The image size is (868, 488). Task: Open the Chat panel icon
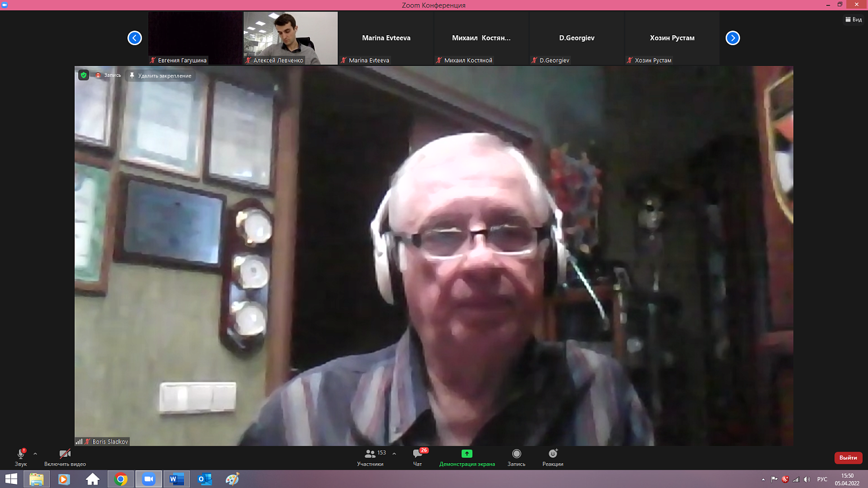click(417, 454)
